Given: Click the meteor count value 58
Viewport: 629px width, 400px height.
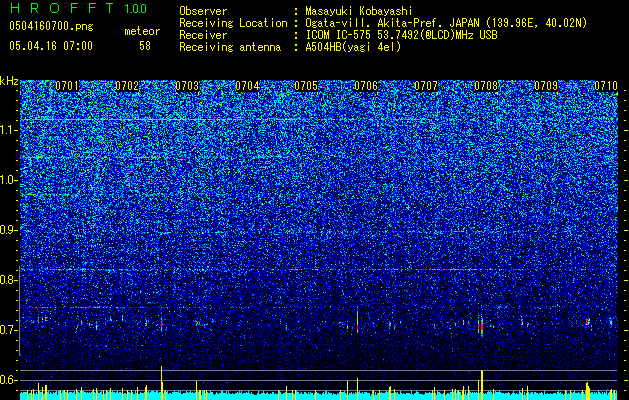Looking at the screenshot, I should (x=145, y=46).
